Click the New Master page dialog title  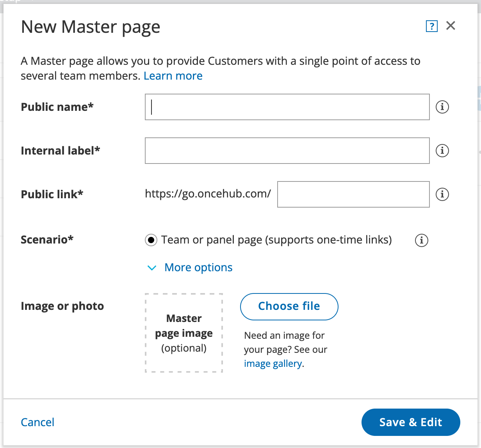(91, 27)
